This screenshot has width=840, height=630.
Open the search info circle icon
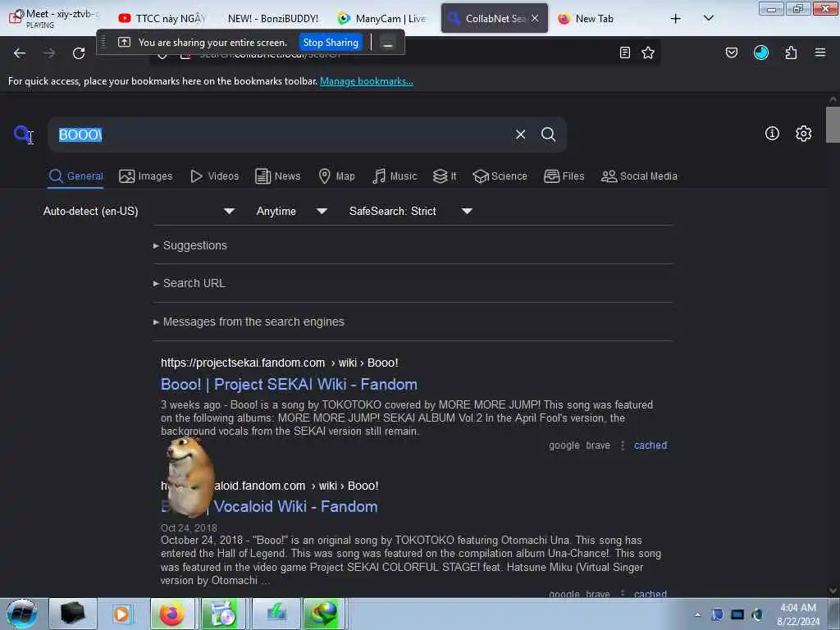[x=772, y=134]
